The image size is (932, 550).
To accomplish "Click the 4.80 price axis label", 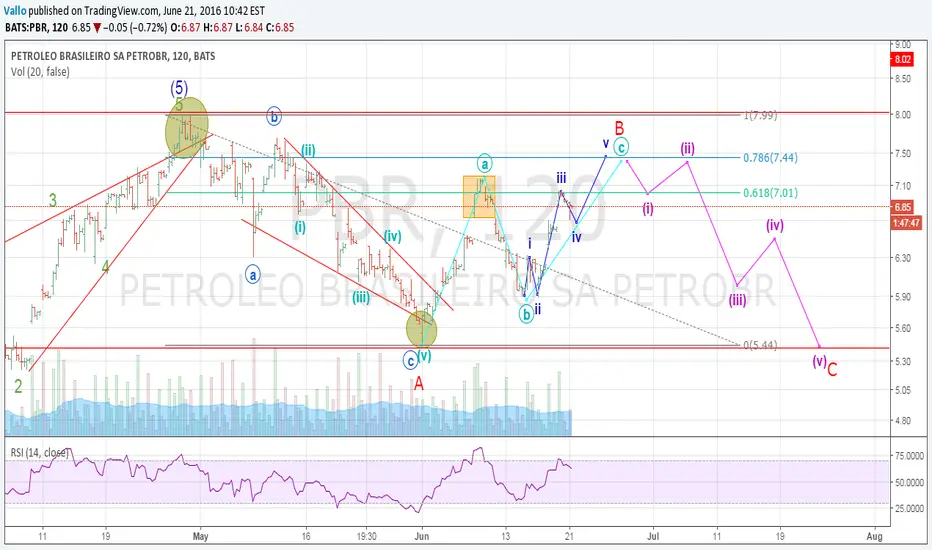I will [903, 421].
